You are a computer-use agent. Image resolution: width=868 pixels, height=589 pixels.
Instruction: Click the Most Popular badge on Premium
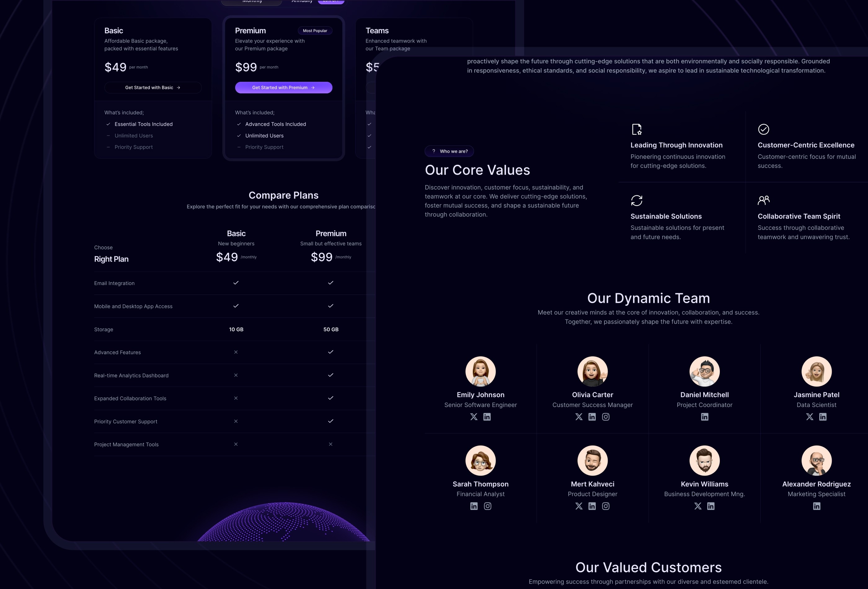(x=315, y=31)
